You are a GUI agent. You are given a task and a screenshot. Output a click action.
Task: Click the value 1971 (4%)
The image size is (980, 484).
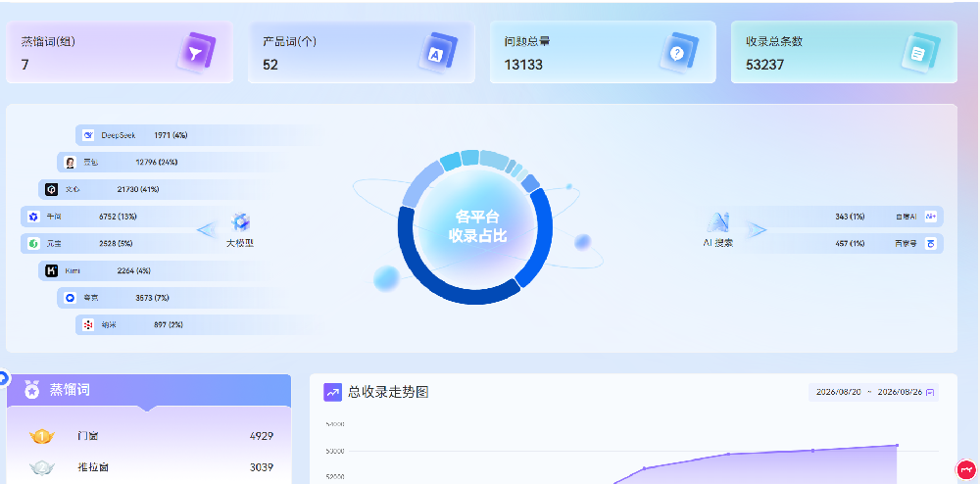(x=171, y=135)
